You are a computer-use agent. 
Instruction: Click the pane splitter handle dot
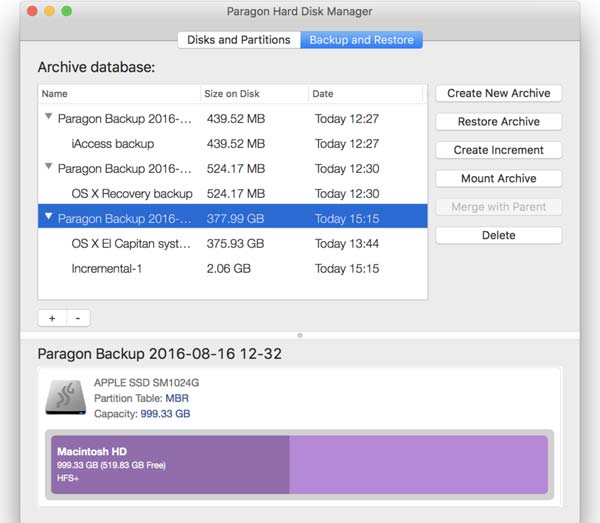click(x=300, y=336)
